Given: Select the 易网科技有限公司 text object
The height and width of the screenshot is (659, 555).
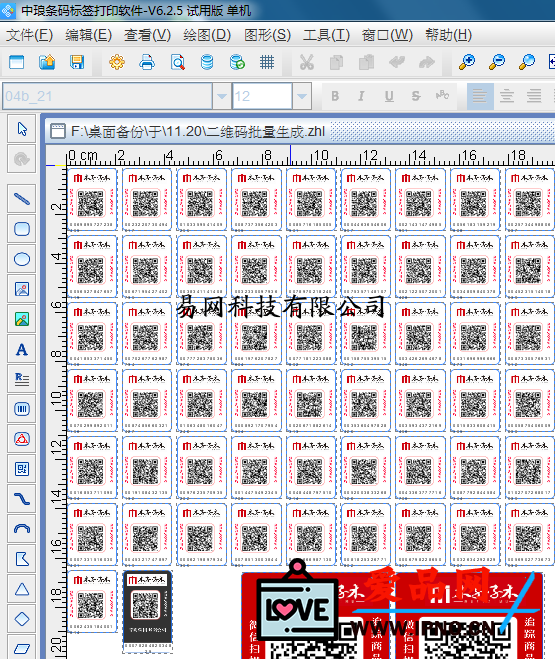Looking at the screenshot, I should point(281,306).
